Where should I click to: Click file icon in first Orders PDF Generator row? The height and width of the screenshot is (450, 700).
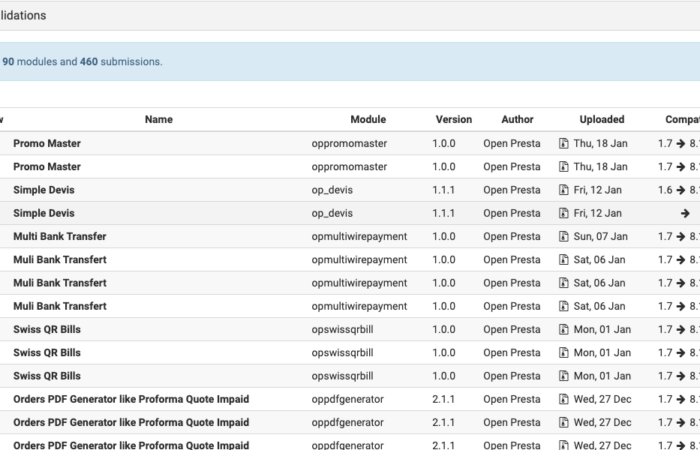click(564, 399)
